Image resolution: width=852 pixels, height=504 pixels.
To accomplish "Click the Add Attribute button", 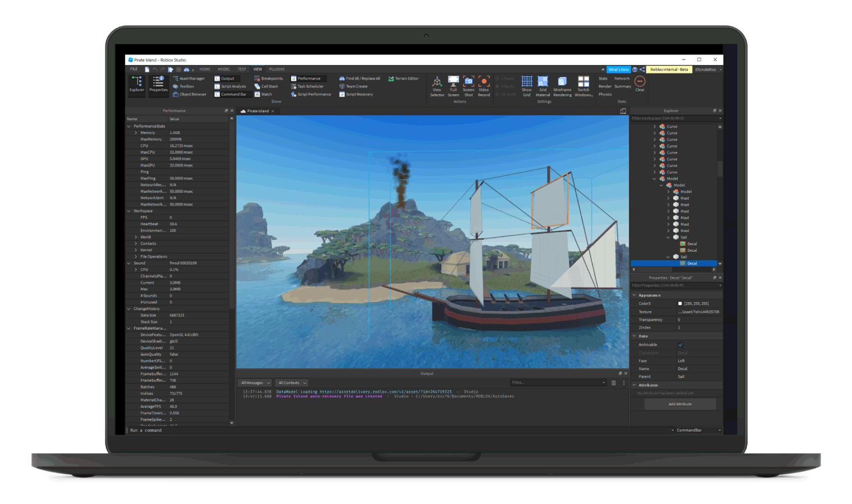I will click(680, 404).
